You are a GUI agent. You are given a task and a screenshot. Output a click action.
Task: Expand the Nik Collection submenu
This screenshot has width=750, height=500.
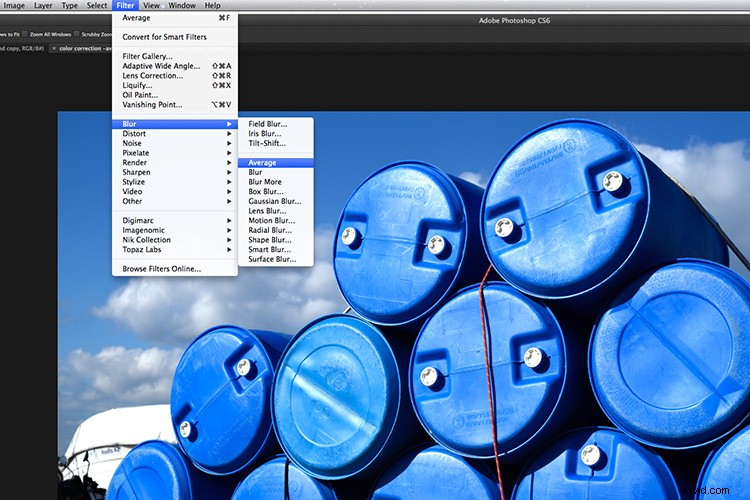175,240
